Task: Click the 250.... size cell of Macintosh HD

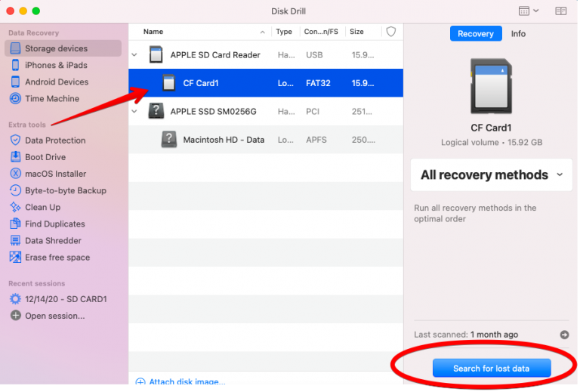Action: pyautogui.click(x=363, y=140)
